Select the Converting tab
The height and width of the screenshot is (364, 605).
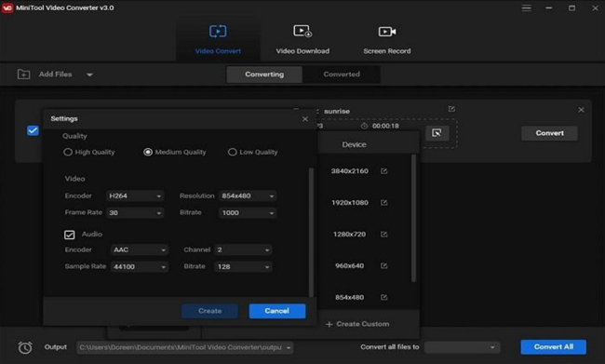(264, 74)
